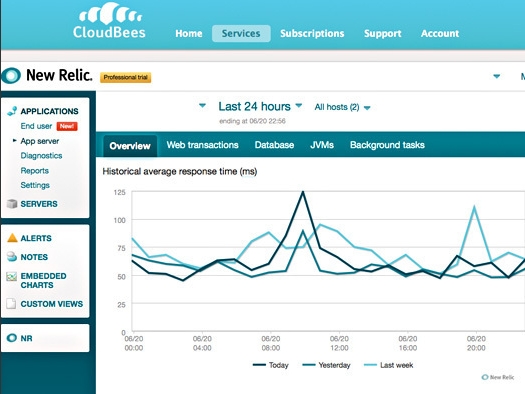Open the Diagnostics link in sidebar
525x394 pixels.
[41, 156]
